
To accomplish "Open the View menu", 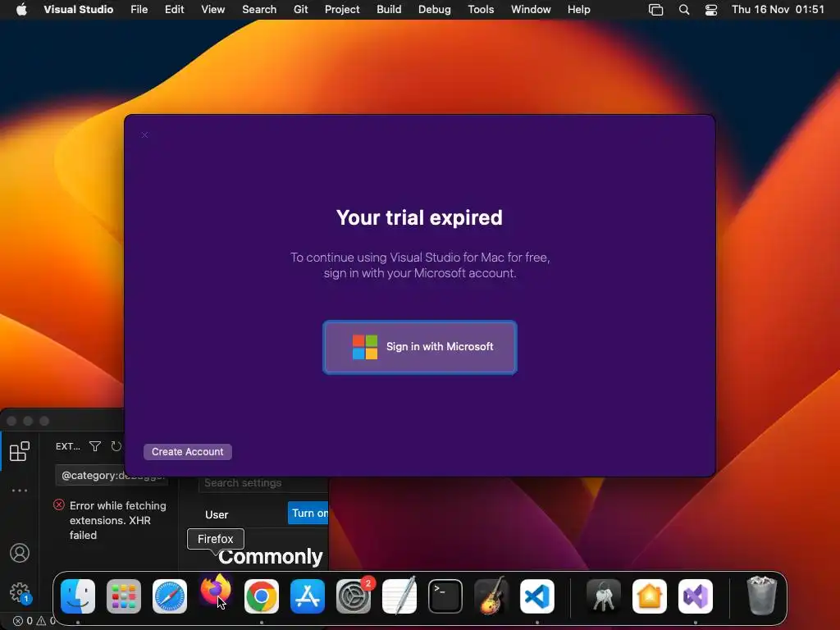I will (x=212, y=9).
